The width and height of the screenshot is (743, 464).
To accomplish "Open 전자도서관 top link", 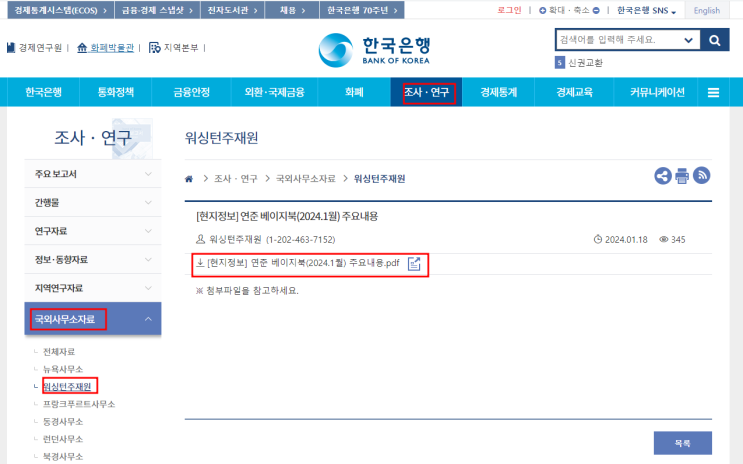I will point(232,10).
